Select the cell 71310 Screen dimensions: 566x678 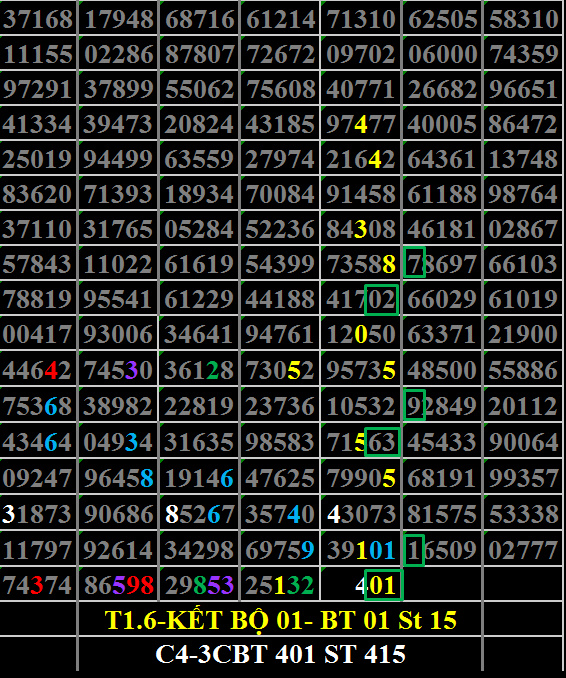coord(361,18)
